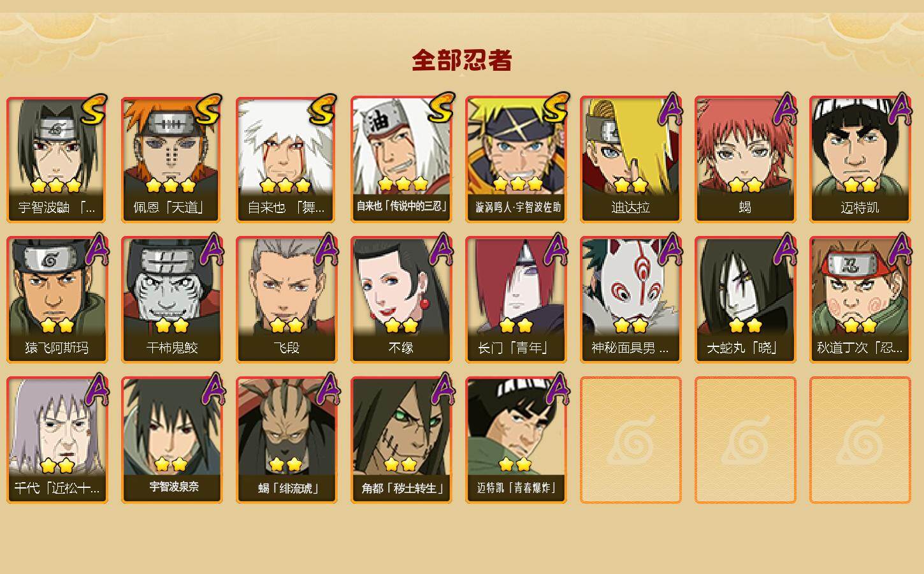Click the first empty ninja slot

click(630, 440)
